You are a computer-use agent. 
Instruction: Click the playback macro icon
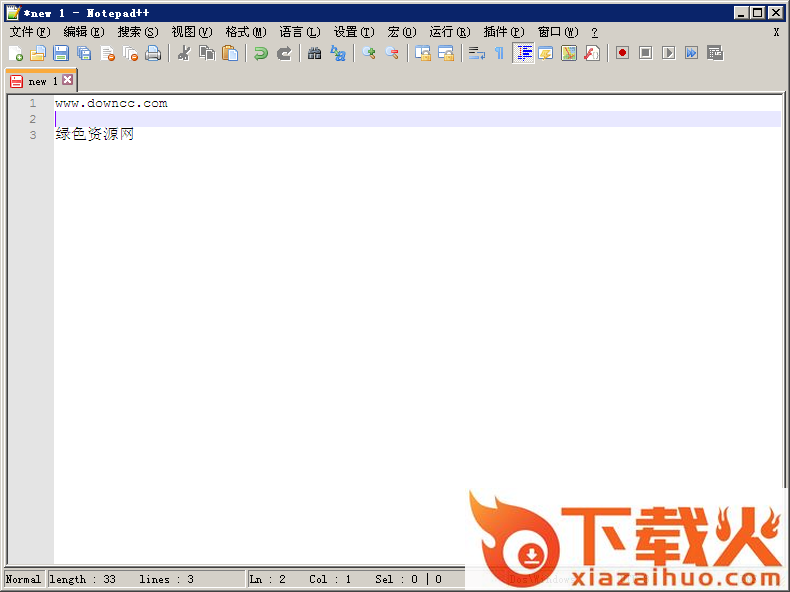[669, 53]
